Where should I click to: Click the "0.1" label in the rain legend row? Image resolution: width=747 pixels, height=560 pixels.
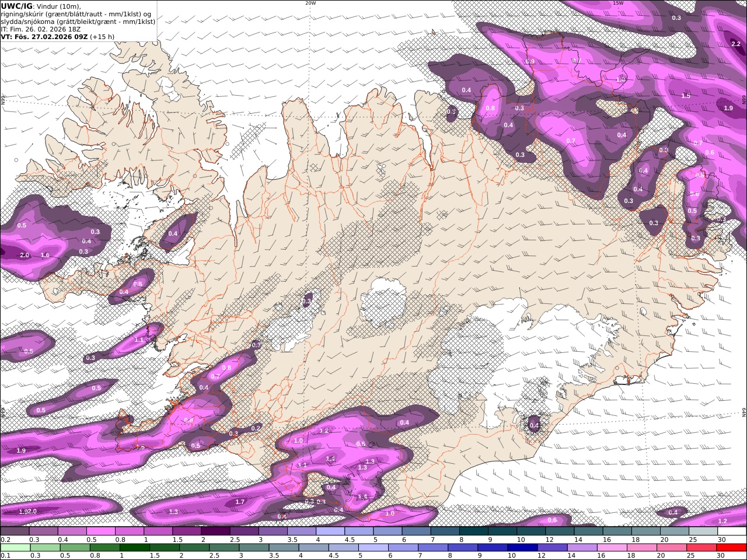coord(5,556)
